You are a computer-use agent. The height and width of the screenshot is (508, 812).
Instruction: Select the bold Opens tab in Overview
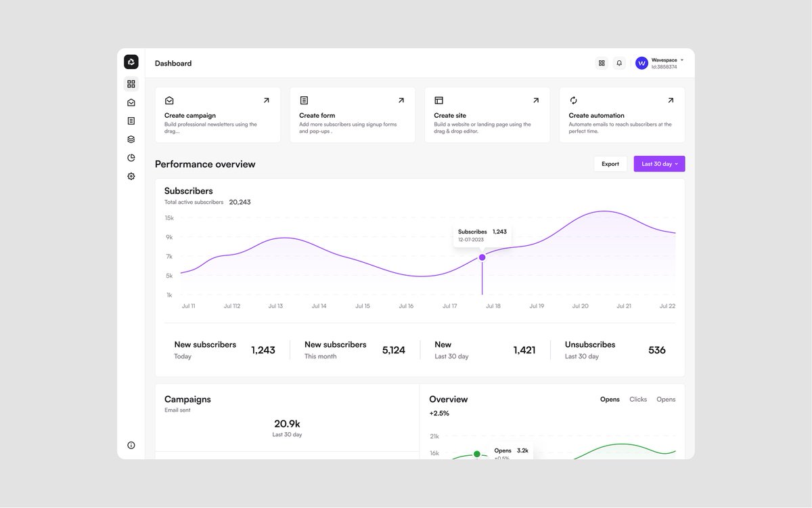(610, 400)
